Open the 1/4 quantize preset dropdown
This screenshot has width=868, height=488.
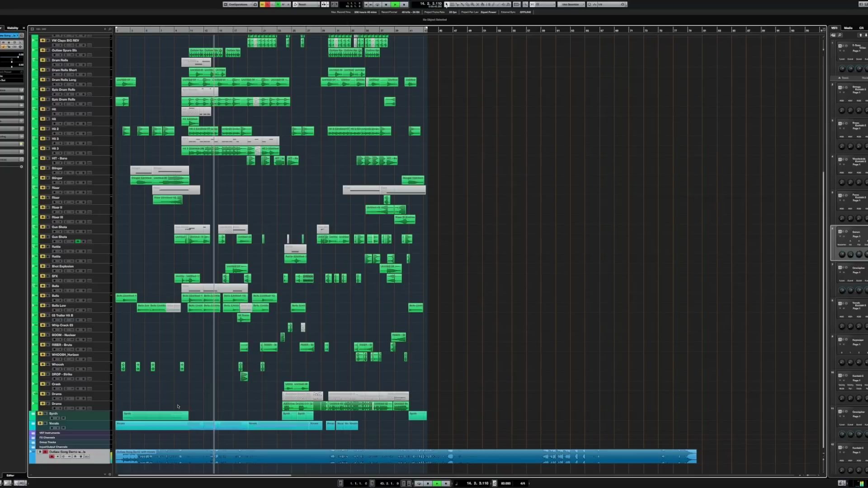coord(609,5)
